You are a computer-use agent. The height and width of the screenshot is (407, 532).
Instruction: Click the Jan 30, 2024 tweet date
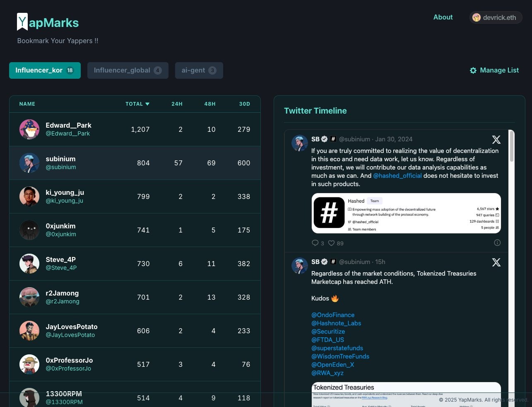[x=394, y=139]
